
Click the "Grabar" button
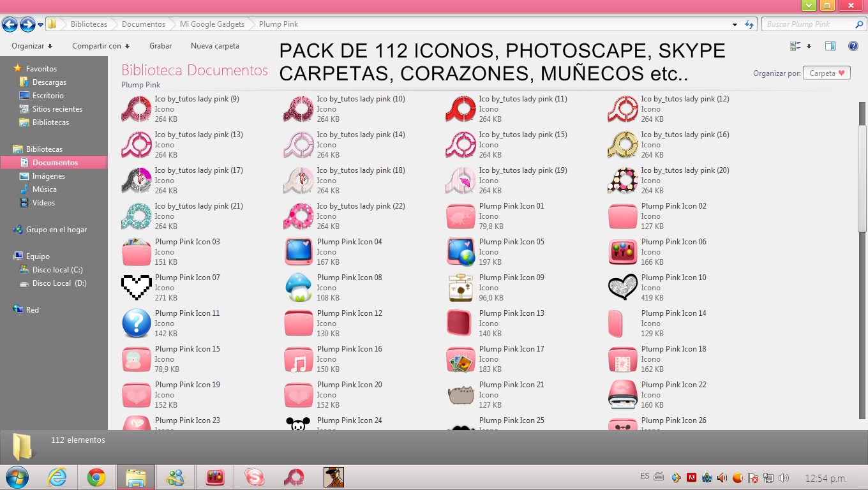160,46
